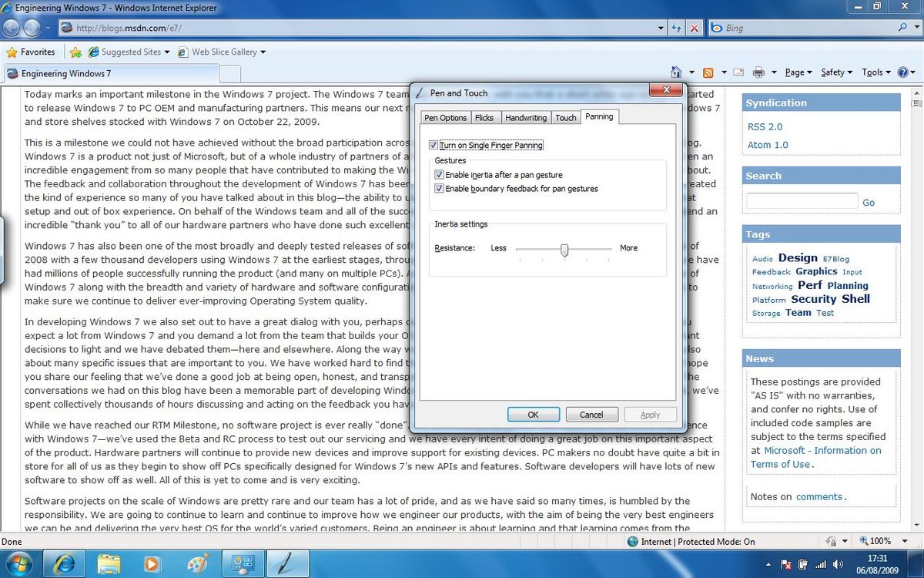Click the Home icon in the command bar
924x578 pixels.
click(675, 72)
